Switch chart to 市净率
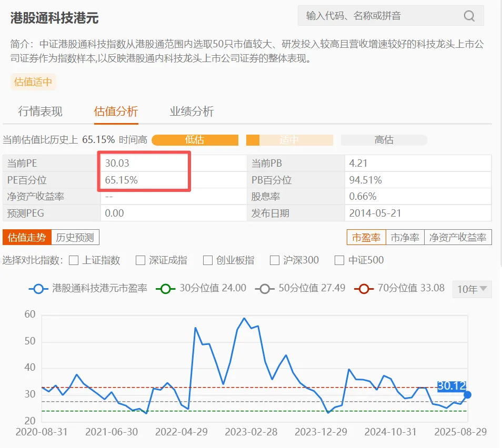The width and height of the screenshot is (502, 448). point(405,238)
